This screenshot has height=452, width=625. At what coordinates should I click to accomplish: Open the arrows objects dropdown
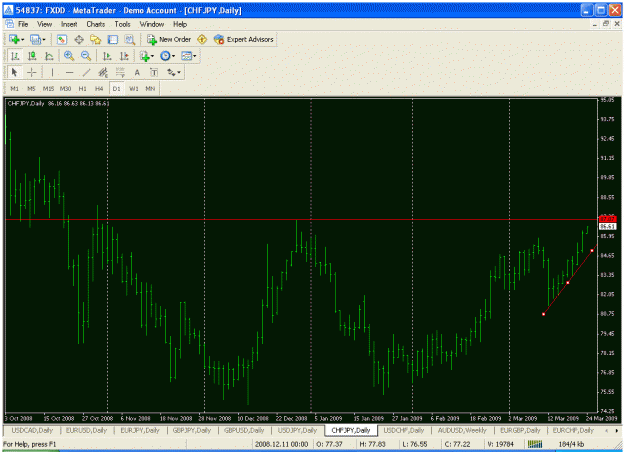[174, 73]
